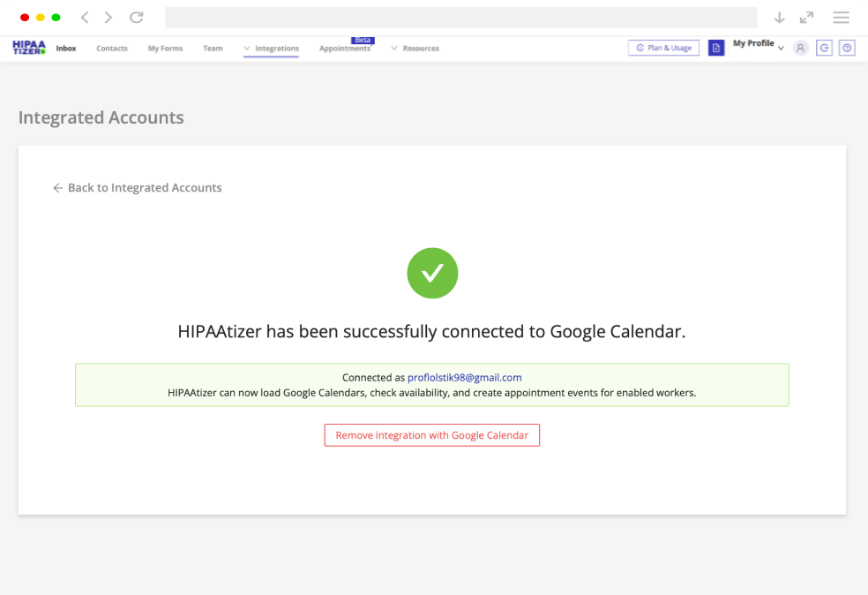Click the HIPAAtizer logo
Viewport: 868px width, 595px height.
click(29, 48)
